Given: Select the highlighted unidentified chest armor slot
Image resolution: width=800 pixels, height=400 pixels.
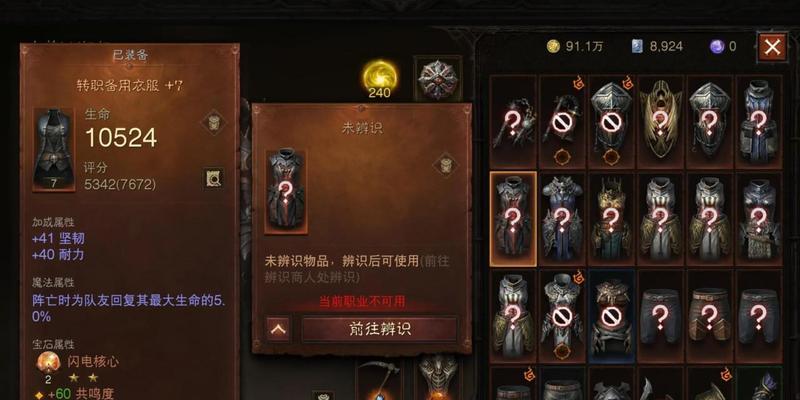Looking at the screenshot, I should tap(513, 219).
